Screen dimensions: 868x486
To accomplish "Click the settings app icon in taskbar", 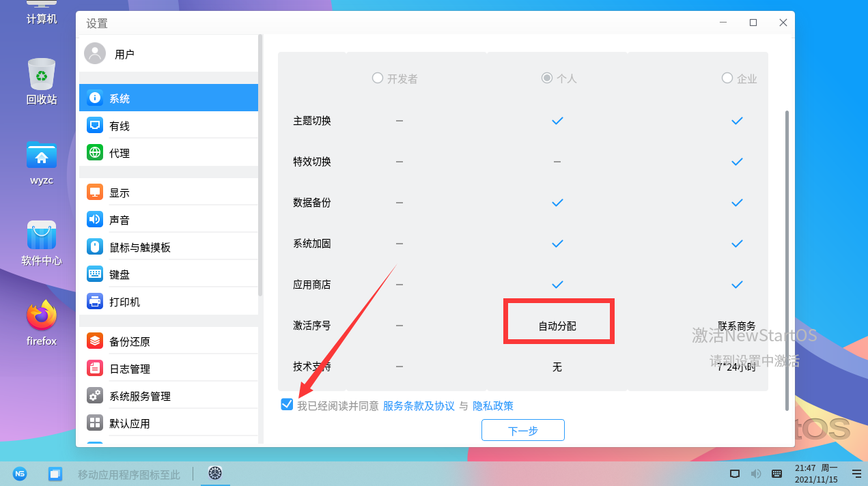I will 215,472.
